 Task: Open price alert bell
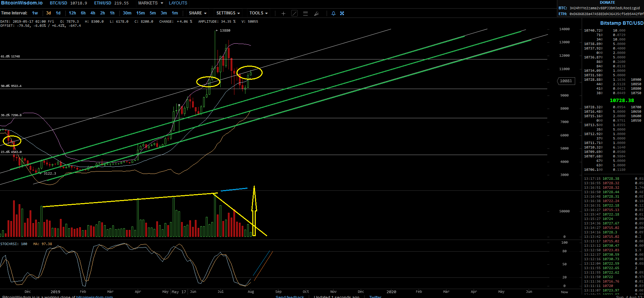pyautogui.click(x=333, y=13)
